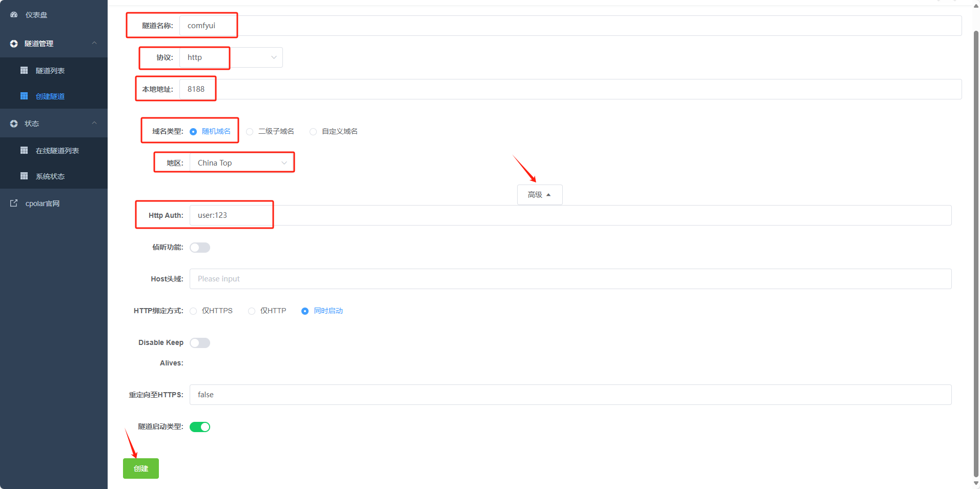Click the grid icon beside 隧道列表
This screenshot has width=980, height=489.
tap(24, 70)
